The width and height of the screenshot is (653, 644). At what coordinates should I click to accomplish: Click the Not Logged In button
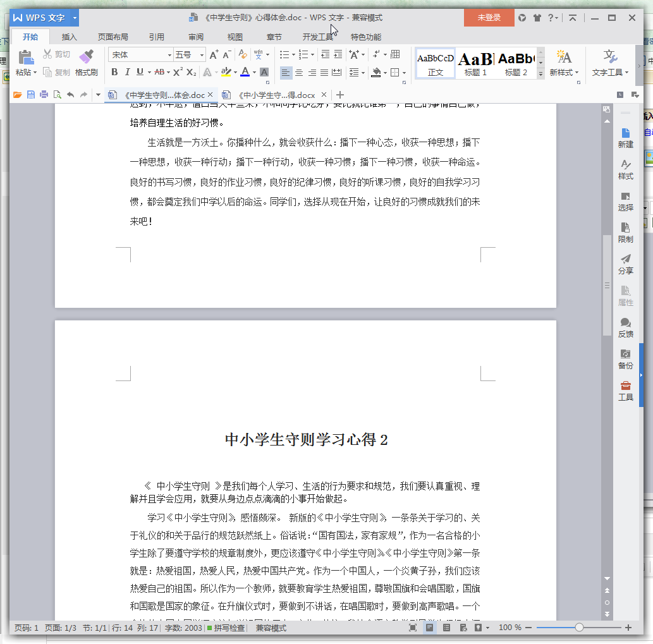489,18
